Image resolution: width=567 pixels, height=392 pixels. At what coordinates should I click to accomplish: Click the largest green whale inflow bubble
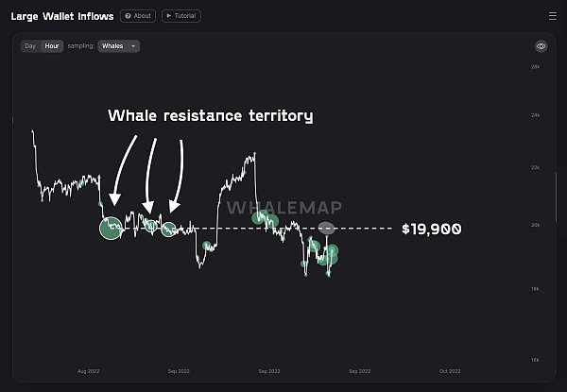(x=111, y=229)
